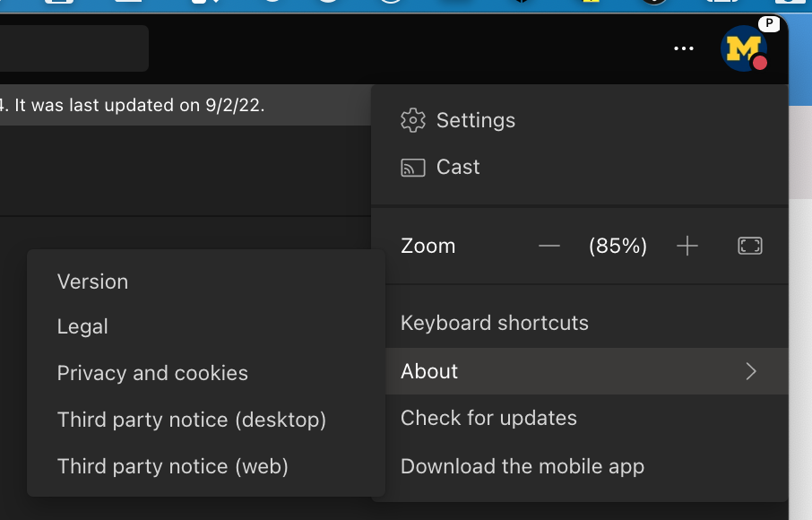Open Privacy and cookies
The width and height of the screenshot is (812, 520).
tap(152, 373)
